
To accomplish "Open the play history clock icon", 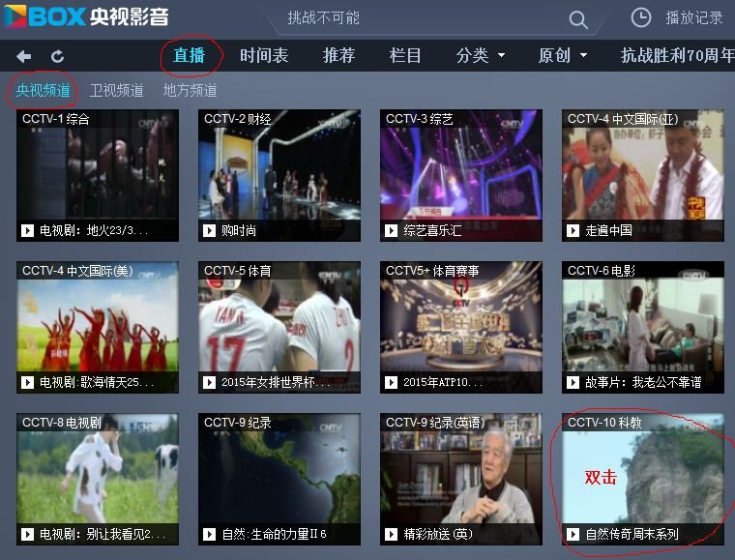I will [641, 17].
